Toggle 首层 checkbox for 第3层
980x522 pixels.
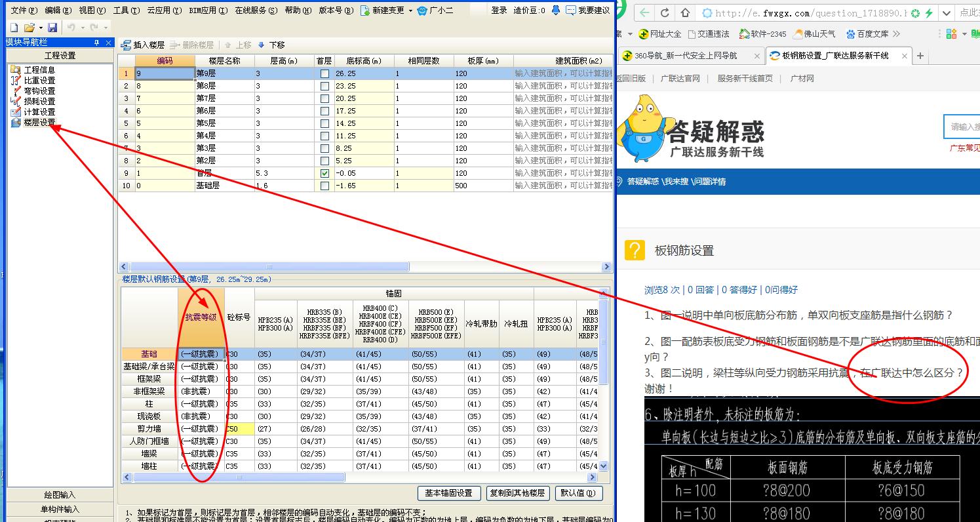(x=324, y=148)
